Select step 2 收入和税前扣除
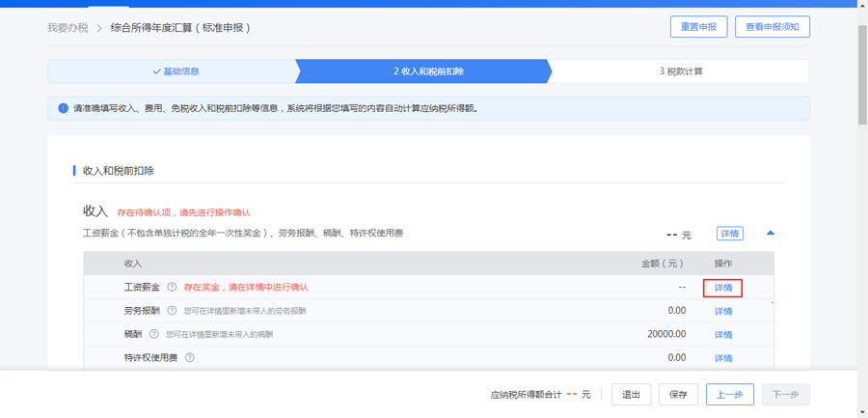This screenshot has height=418, width=868. click(x=422, y=71)
